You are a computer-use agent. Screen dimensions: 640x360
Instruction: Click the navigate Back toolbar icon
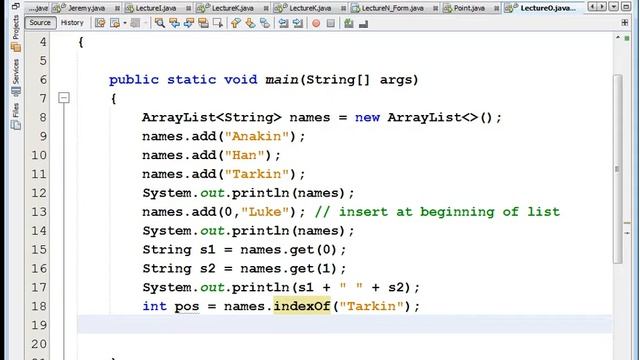(x=115, y=23)
